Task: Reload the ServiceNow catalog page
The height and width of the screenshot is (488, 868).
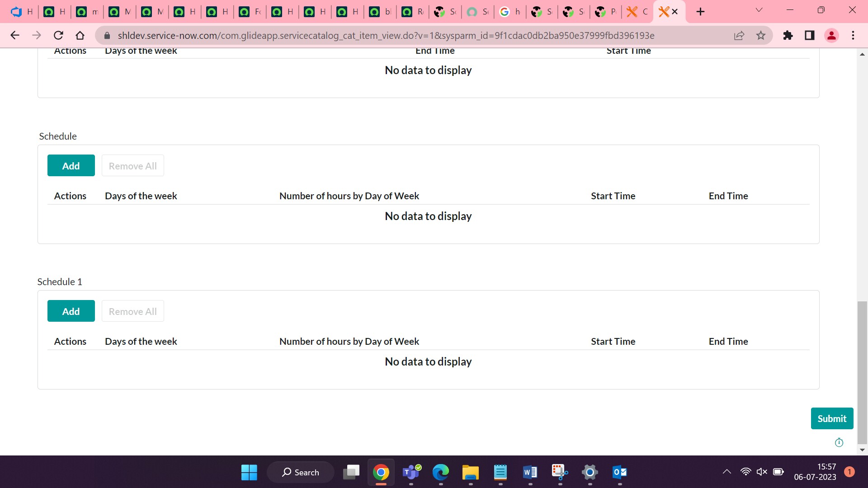Action: [x=58, y=35]
